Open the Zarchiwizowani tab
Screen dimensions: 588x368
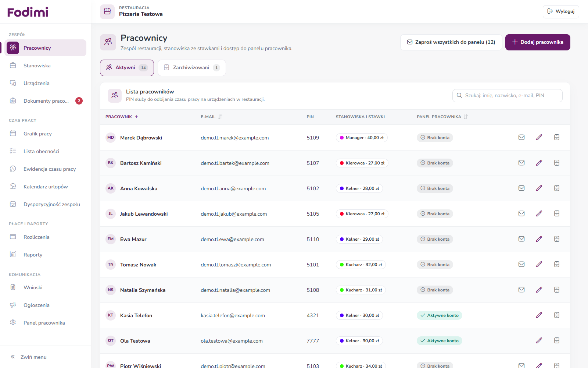tap(192, 68)
